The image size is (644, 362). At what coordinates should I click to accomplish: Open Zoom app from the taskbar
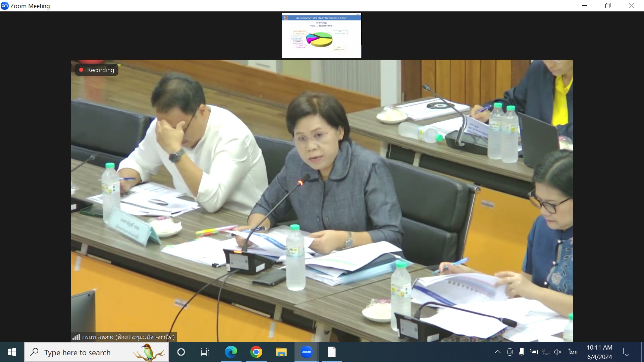coord(306,352)
